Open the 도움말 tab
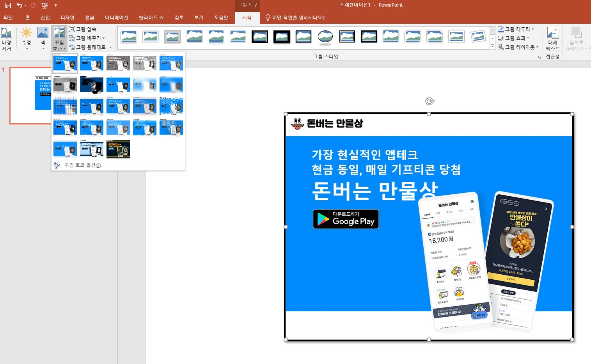 click(221, 18)
